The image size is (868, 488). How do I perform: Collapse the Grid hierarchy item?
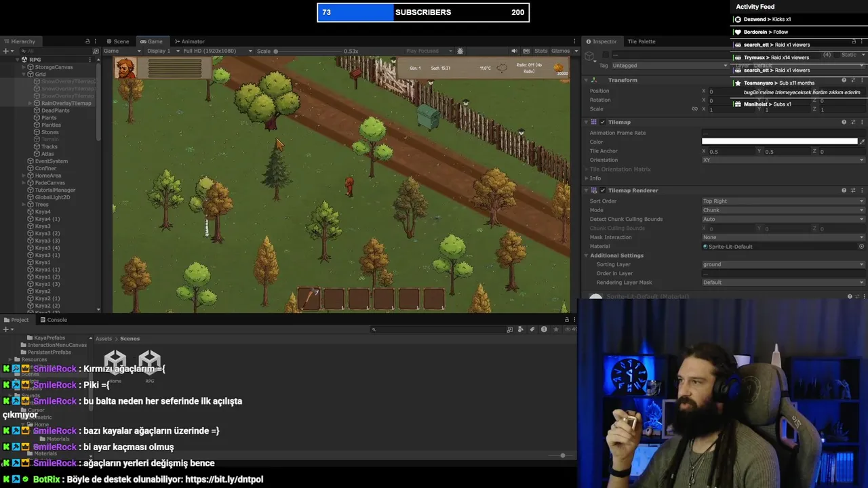pos(24,75)
